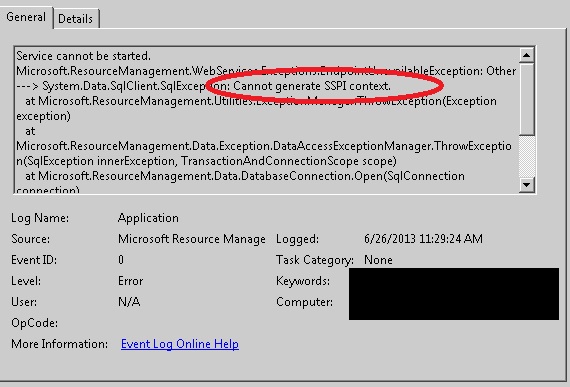Click the description box scroll up arrow
The width and height of the screenshot is (570, 387).
tap(526, 55)
